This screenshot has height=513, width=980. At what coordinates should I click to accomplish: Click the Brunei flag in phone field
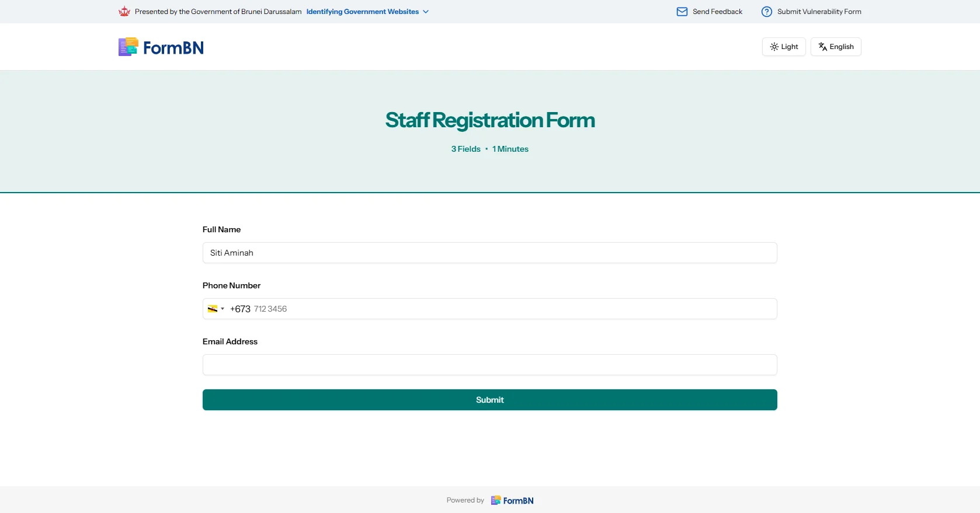pyautogui.click(x=213, y=309)
